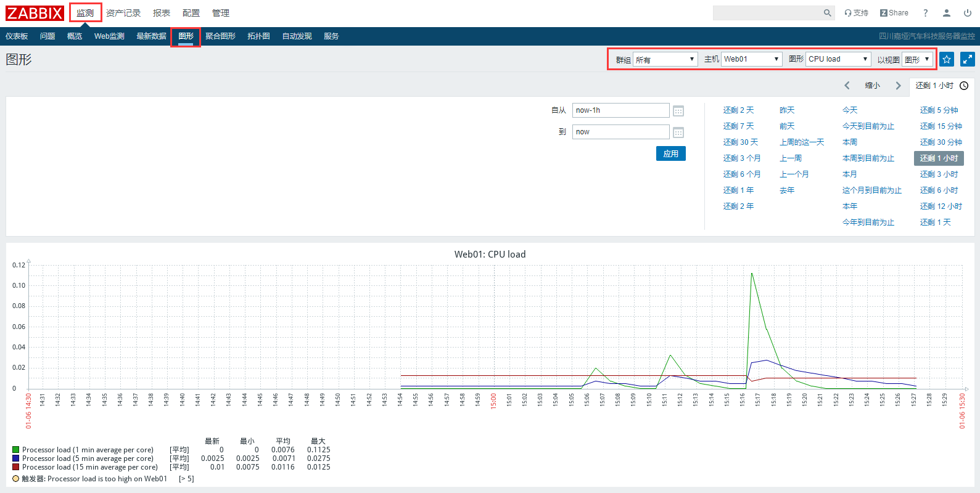Open the 监测 monitoring menu
The image size is (980, 493).
(85, 13)
